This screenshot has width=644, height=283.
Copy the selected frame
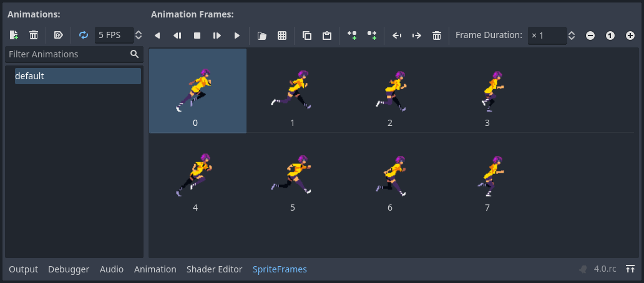(x=307, y=36)
